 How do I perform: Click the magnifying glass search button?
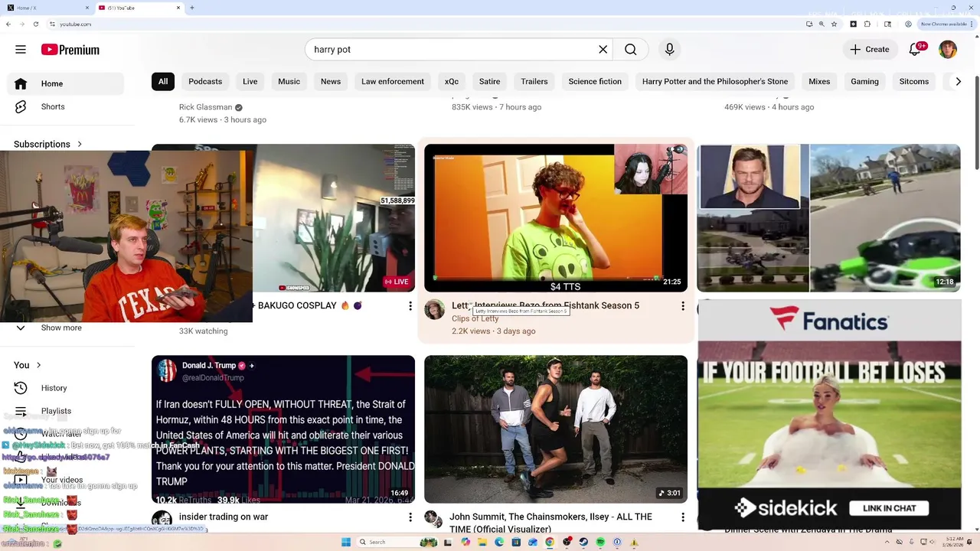(630, 50)
